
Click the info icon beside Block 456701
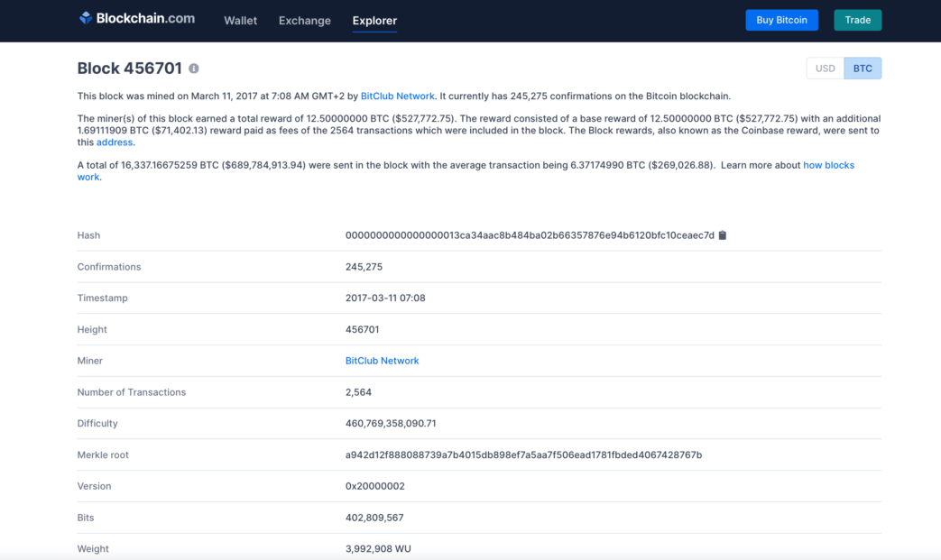194,69
